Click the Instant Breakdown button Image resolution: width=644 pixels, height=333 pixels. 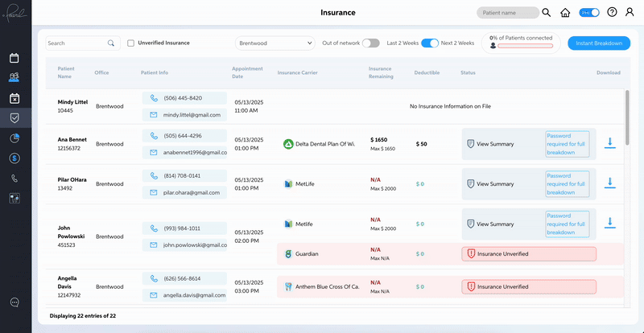pos(598,43)
